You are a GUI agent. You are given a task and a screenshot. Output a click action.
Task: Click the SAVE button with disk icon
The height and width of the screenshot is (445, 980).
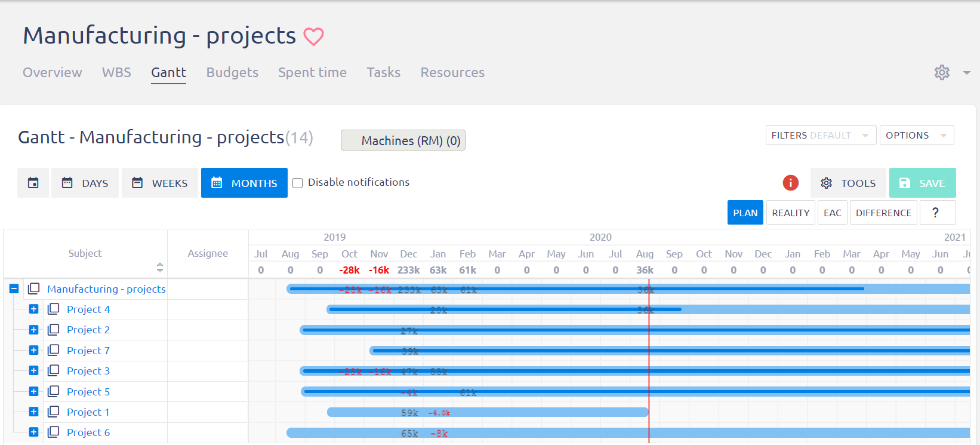pyautogui.click(x=922, y=183)
